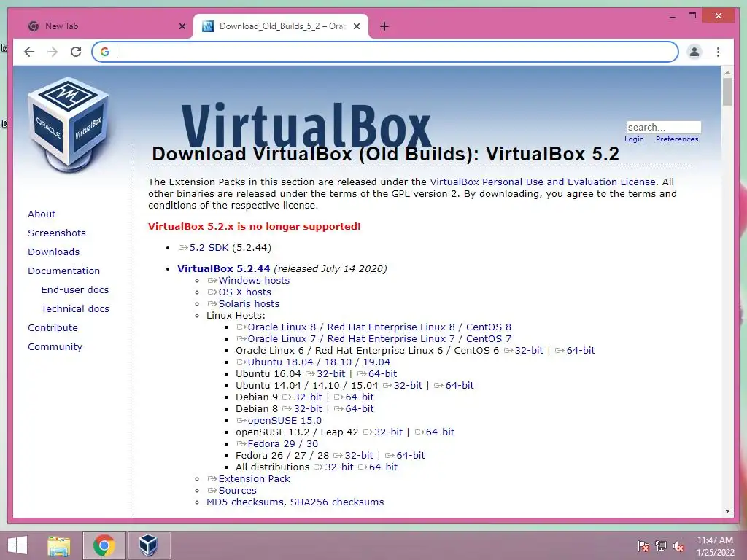Download Windows hosts installer
The image size is (747, 560).
pyautogui.click(x=248, y=281)
